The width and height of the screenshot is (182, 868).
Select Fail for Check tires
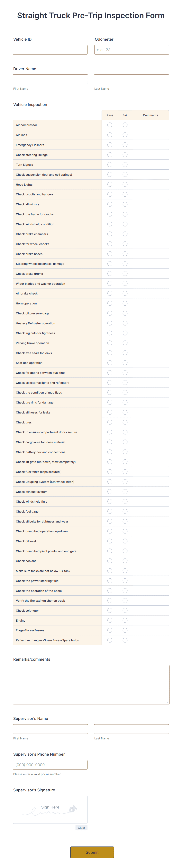point(125,422)
